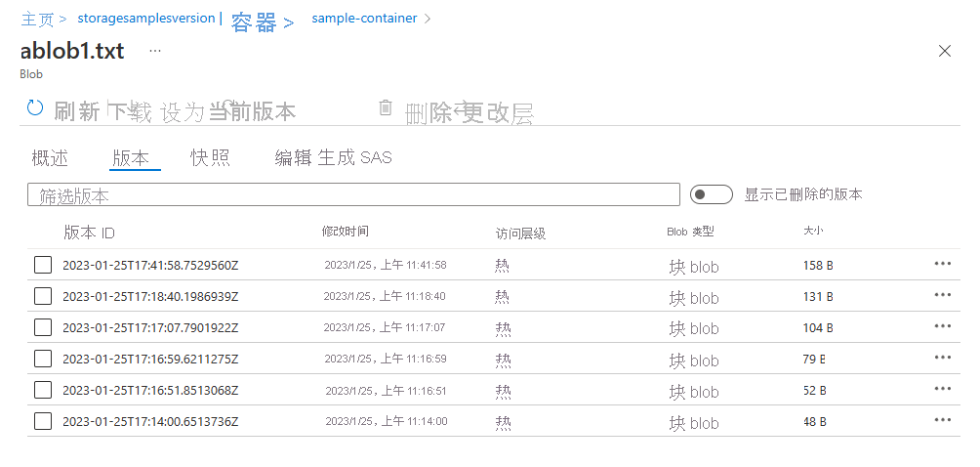The width and height of the screenshot is (980, 467).
Task: Open the ellipsis menu beside ablob1.txt title
Action: click(x=155, y=51)
